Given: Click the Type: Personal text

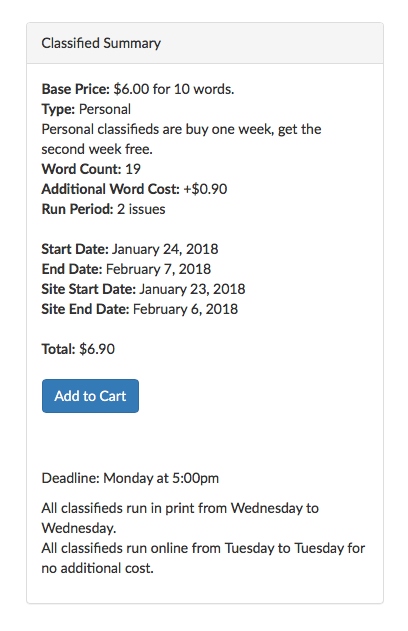Looking at the screenshot, I should pos(86,109).
